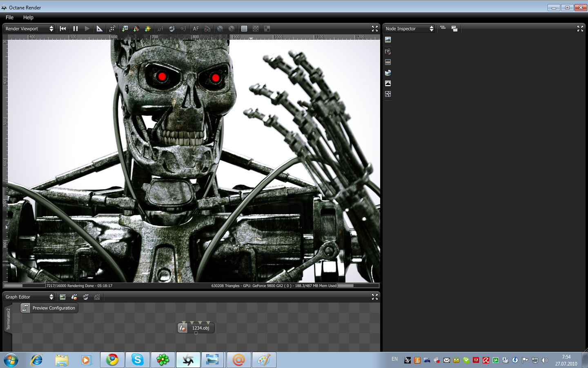Viewport: 588px width, 368px height.
Task: Select the 1234.obj mesh node
Action: [x=196, y=328]
